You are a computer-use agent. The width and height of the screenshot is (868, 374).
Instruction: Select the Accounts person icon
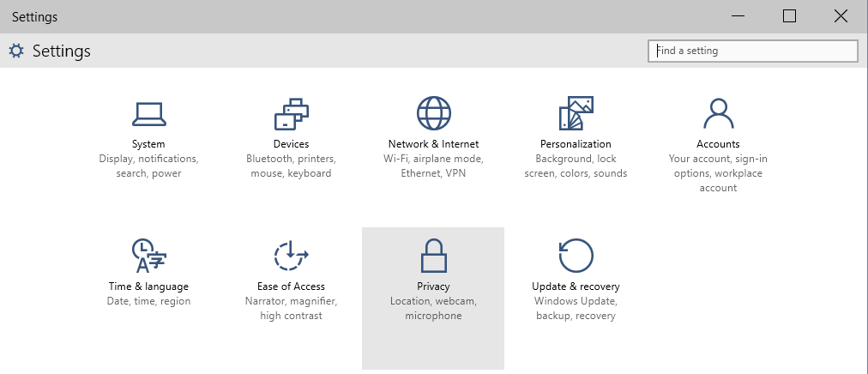[x=718, y=113]
